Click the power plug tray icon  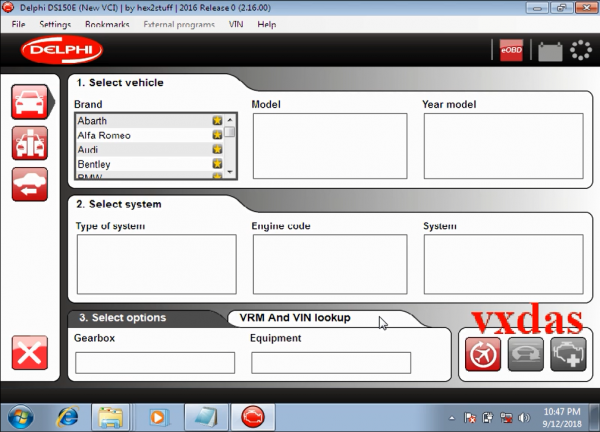(488, 418)
